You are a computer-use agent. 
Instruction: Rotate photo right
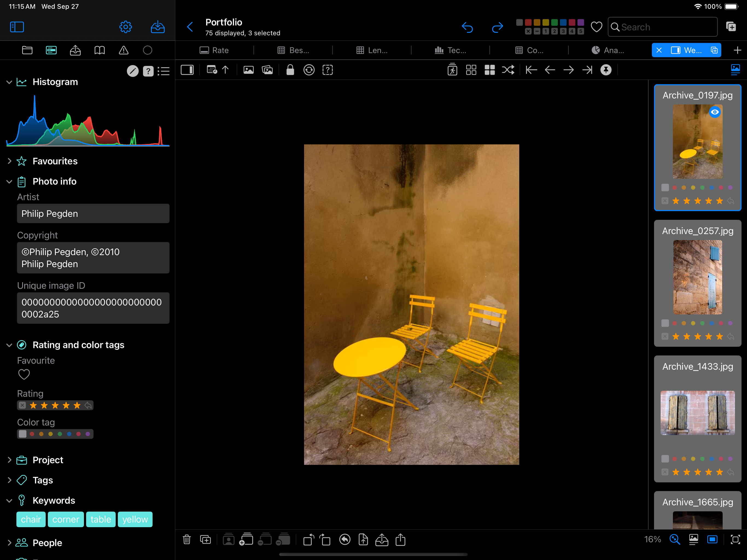[325, 539]
